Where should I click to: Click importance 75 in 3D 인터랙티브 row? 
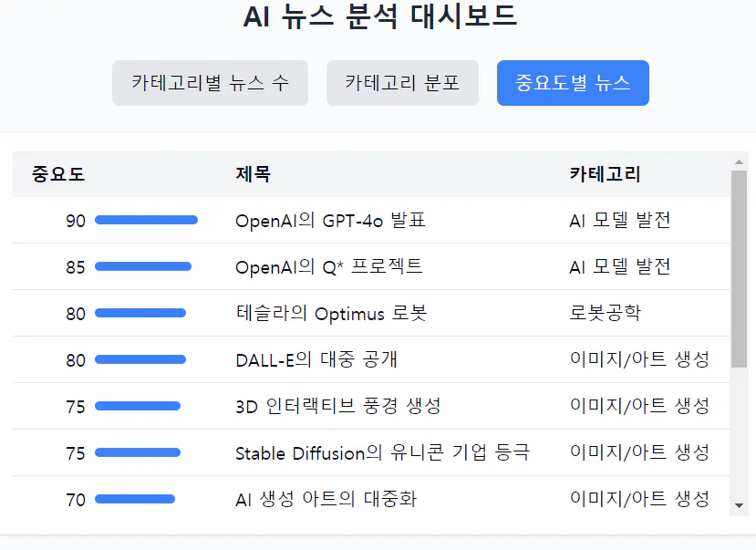click(x=76, y=407)
